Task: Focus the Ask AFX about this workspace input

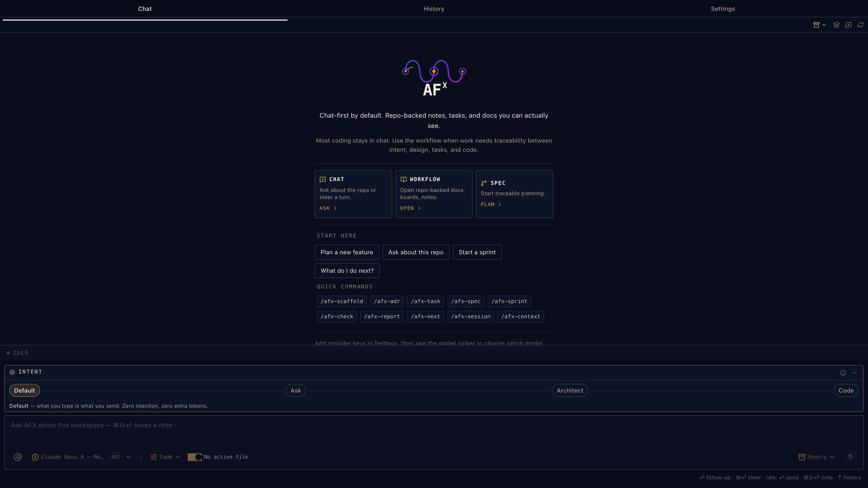Action: click(434, 432)
